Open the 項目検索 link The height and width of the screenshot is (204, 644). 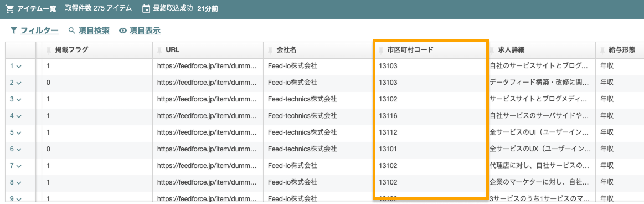(94, 30)
